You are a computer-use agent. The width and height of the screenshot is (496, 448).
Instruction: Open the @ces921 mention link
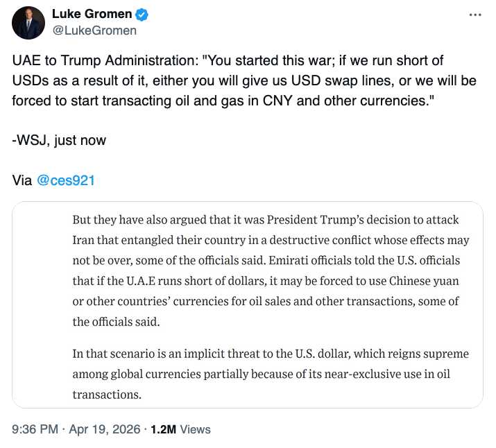click(65, 180)
